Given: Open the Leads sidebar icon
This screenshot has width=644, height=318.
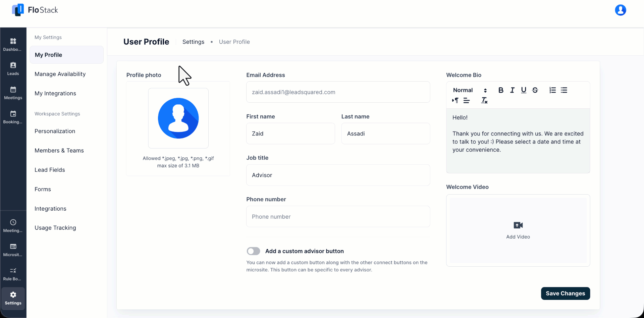Looking at the screenshot, I should pos(13,69).
